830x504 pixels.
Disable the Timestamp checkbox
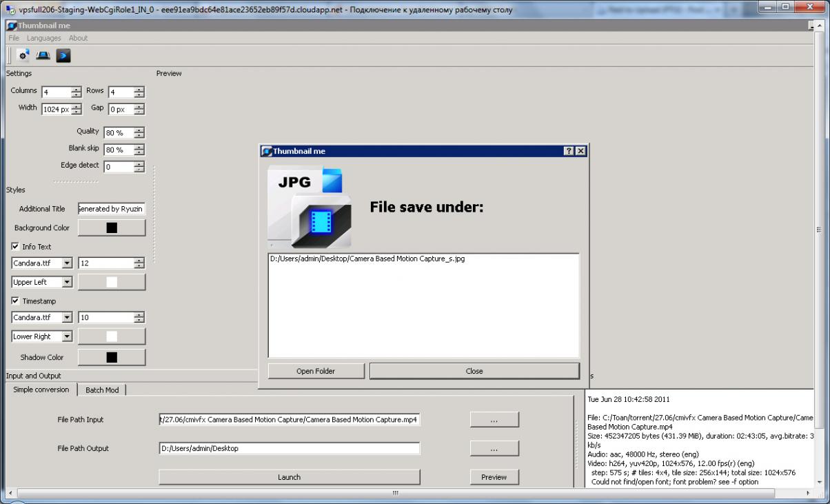(16, 301)
